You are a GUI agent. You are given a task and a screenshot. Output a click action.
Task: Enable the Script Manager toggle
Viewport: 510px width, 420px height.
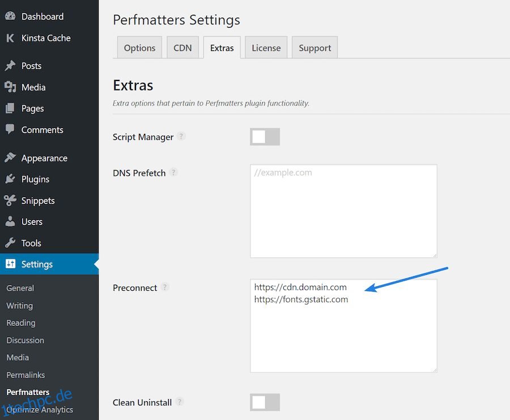[x=265, y=137]
